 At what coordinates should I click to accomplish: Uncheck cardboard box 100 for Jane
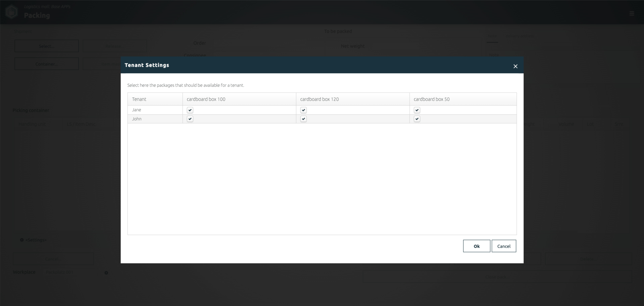(190, 110)
